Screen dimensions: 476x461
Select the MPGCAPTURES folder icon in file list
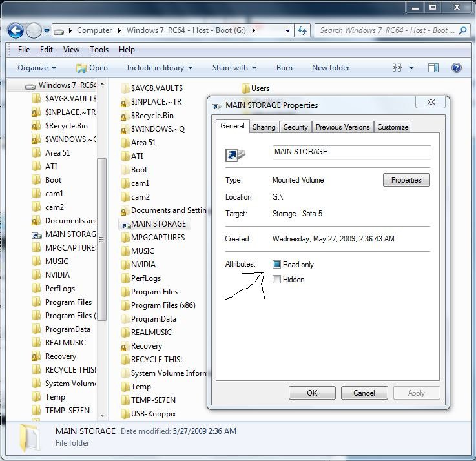125,238
